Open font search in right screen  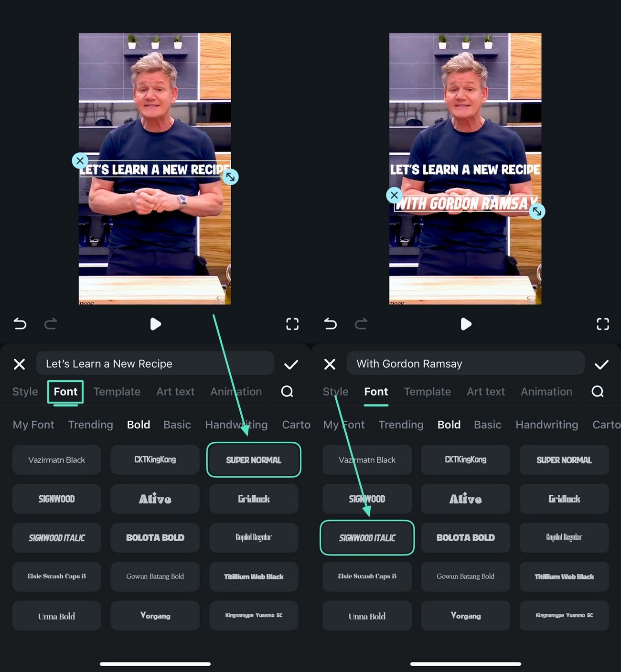[x=598, y=392]
